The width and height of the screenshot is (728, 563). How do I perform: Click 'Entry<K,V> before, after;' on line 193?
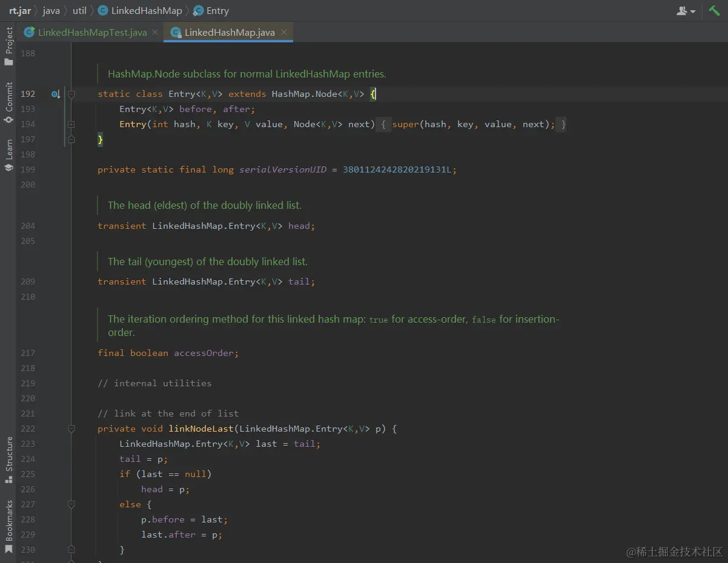pyautogui.click(x=187, y=109)
